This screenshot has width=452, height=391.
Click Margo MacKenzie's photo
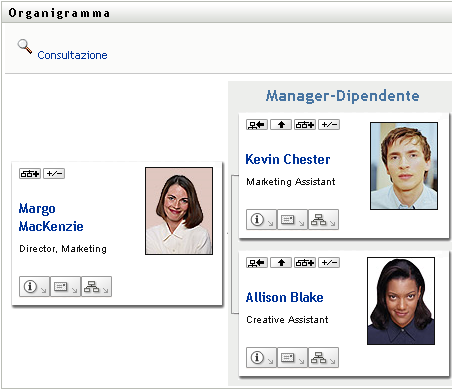[179, 211]
